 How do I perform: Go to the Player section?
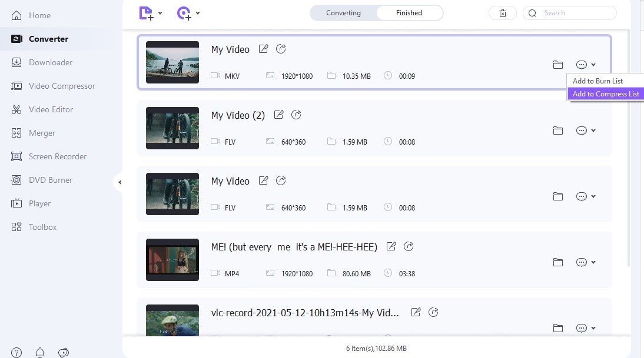(x=31, y=203)
